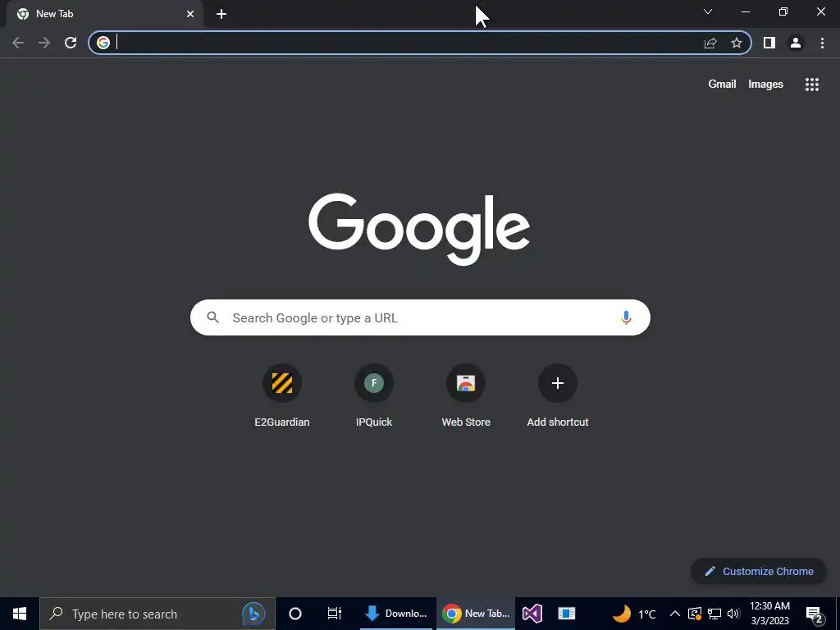Click the back navigation arrow
The width and height of the screenshot is (840, 630).
[x=18, y=43]
